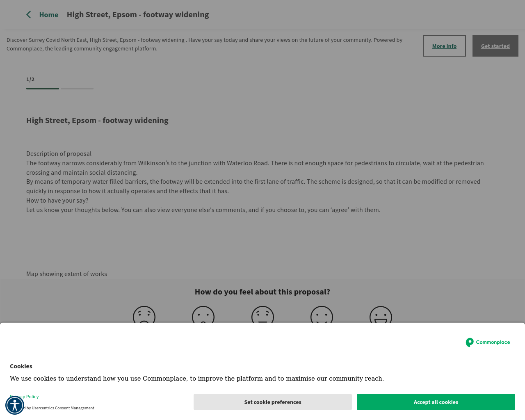Viewport: 525px width, 420px height.
Task: Select the very unhappy face emoji
Action: point(144,315)
